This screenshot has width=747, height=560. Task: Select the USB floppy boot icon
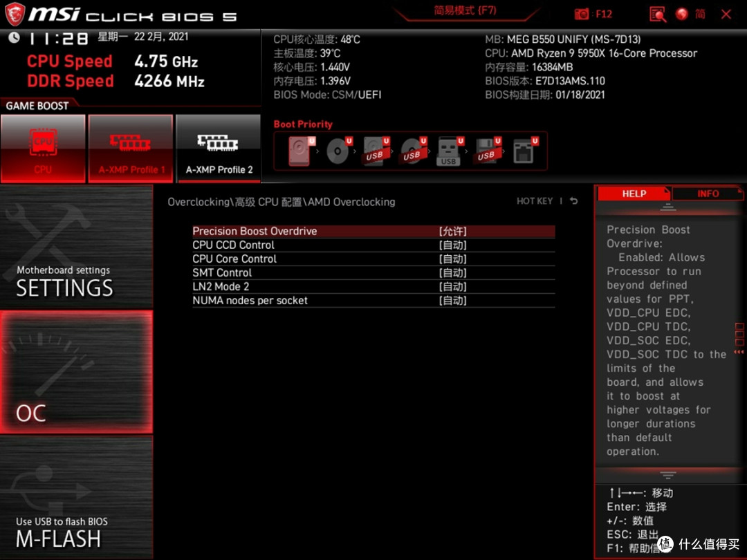click(x=486, y=151)
